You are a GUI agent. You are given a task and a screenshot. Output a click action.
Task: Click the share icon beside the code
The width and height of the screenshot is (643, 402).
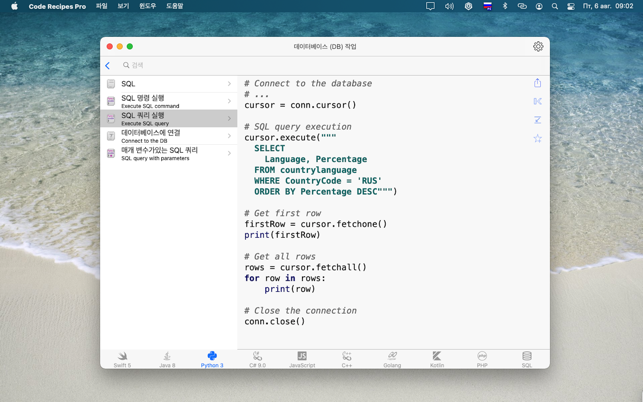click(x=537, y=83)
